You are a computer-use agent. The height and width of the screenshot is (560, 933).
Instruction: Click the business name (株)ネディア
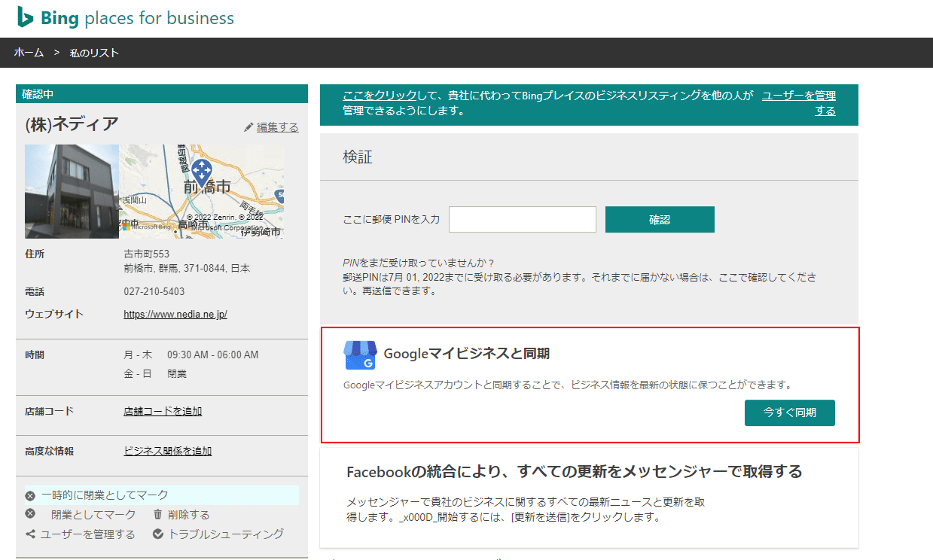coord(72,125)
